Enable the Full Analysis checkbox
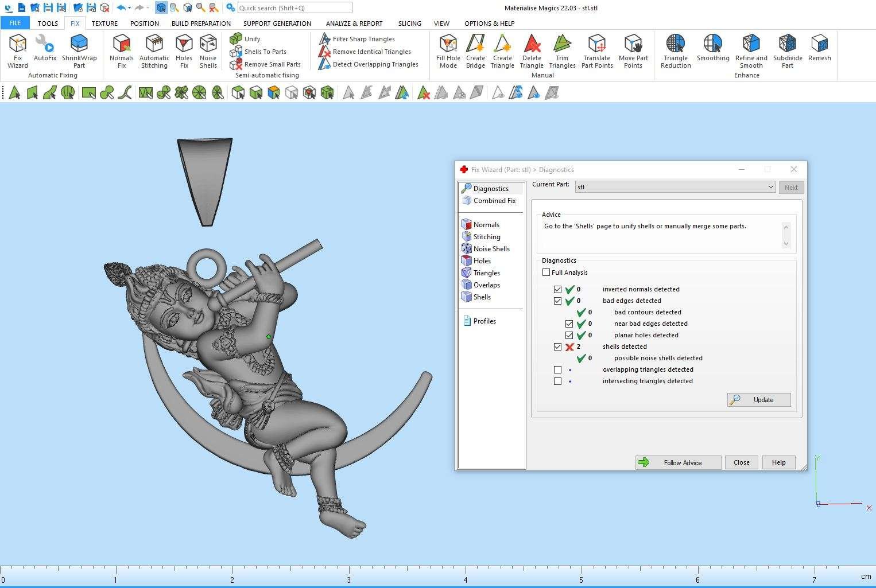876x588 pixels. click(546, 272)
